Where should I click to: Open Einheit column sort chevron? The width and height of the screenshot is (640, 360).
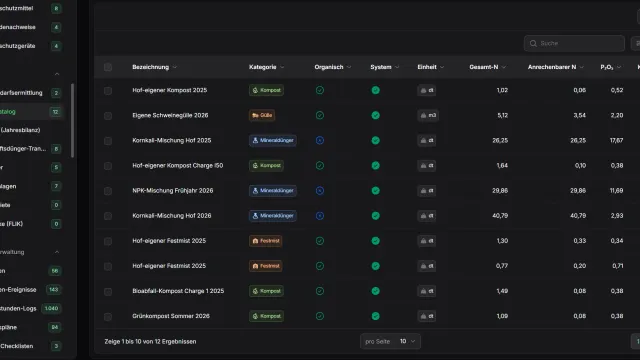point(442,67)
